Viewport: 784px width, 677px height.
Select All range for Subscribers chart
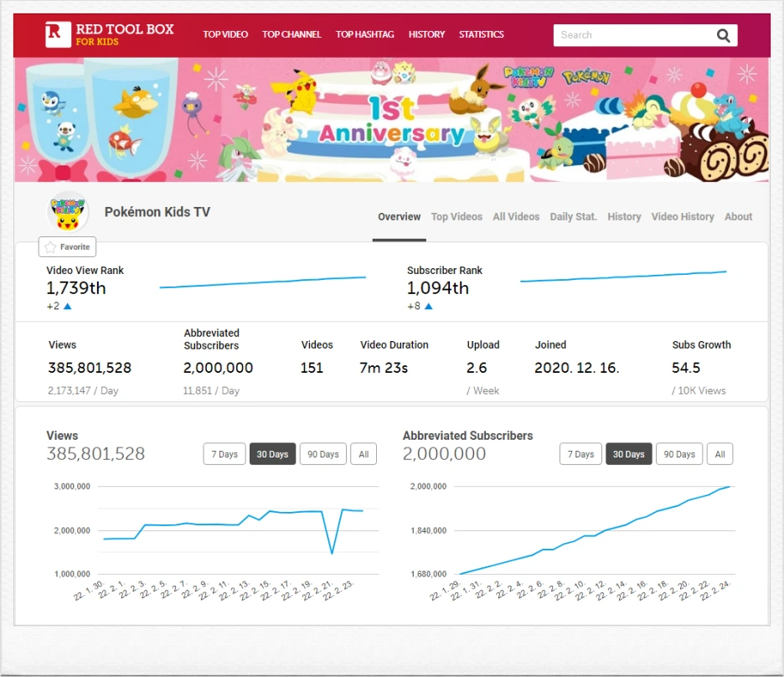[720, 454]
